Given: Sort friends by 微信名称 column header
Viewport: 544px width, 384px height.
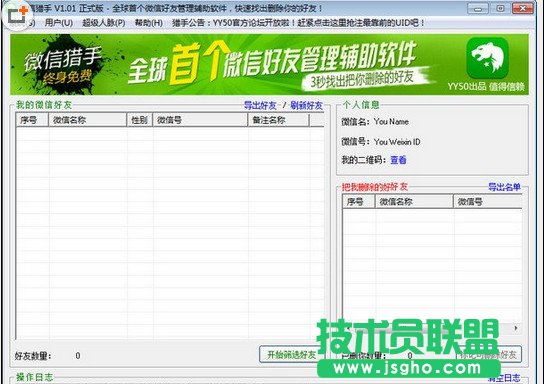Looking at the screenshot, I should click(88, 120).
